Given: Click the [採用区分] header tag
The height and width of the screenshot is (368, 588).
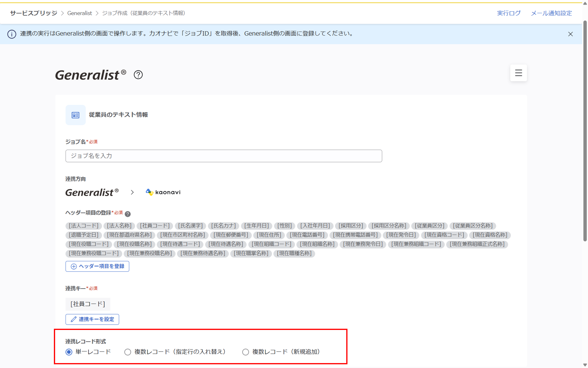Looking at the screenshot, I should (x=351, y=226).
